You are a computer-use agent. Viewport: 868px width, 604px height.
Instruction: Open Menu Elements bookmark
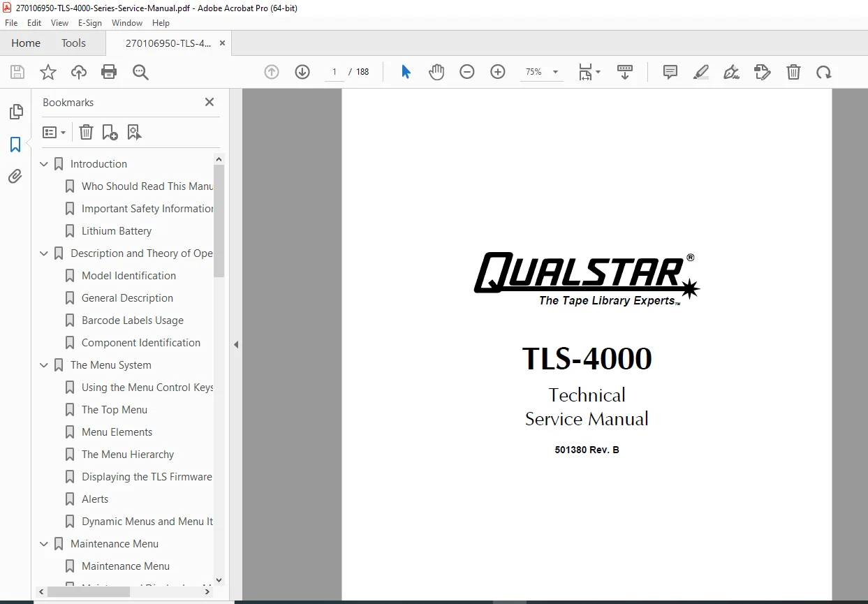[x=117, y=432]
